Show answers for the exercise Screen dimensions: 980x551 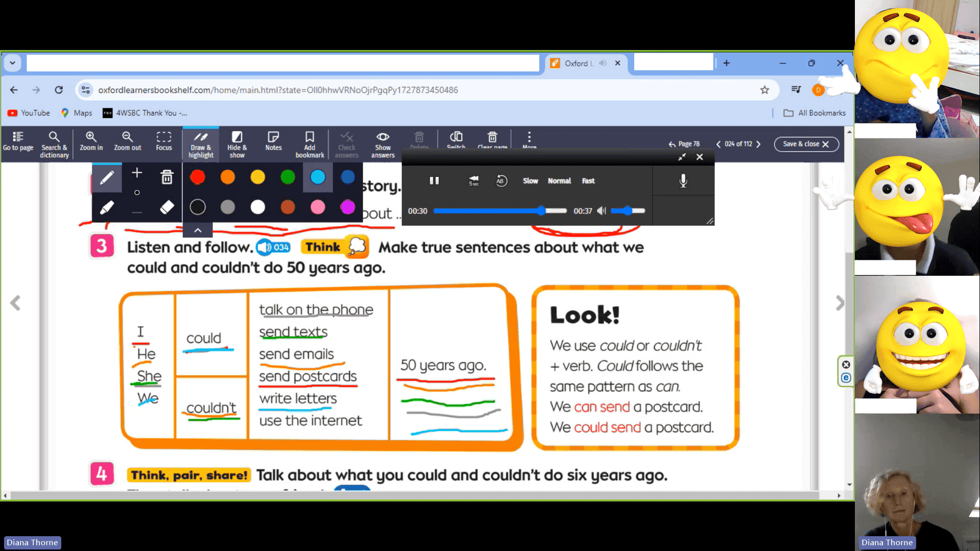(x=383, y=145)
